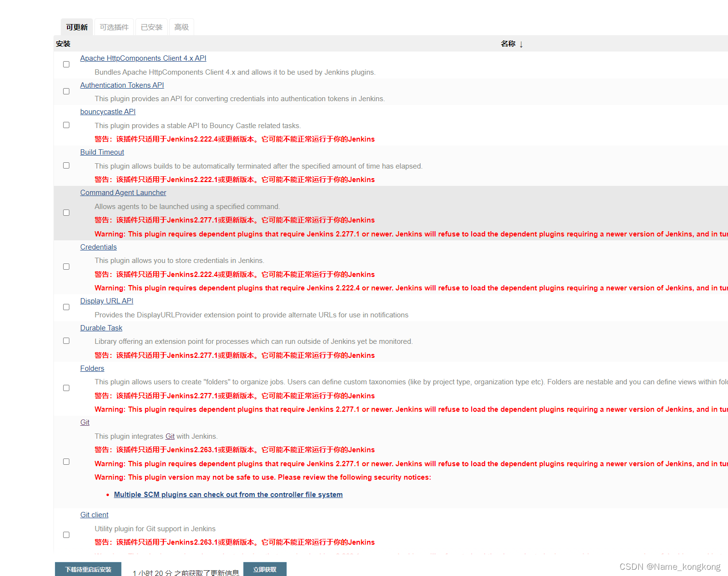
Task: Open the Display URL API plugin link
Action: [x=106, y=301]
